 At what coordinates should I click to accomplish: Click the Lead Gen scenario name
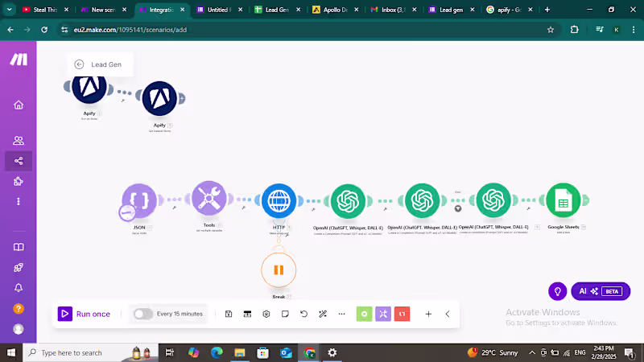(106, 64)
